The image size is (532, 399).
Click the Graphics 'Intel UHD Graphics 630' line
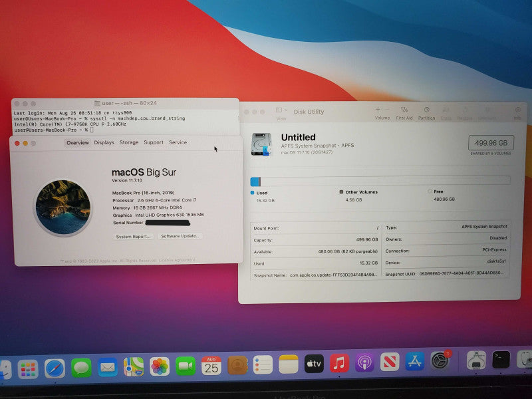point(158,215)
